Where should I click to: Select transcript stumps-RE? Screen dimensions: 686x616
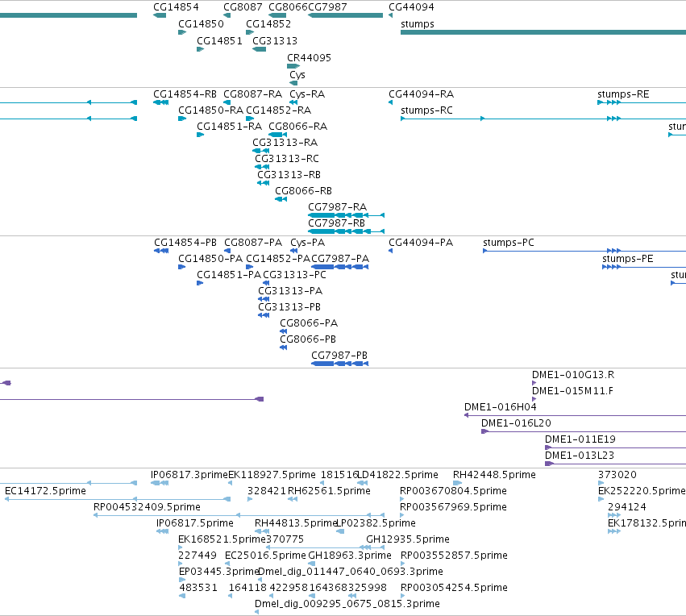(623, 94)
